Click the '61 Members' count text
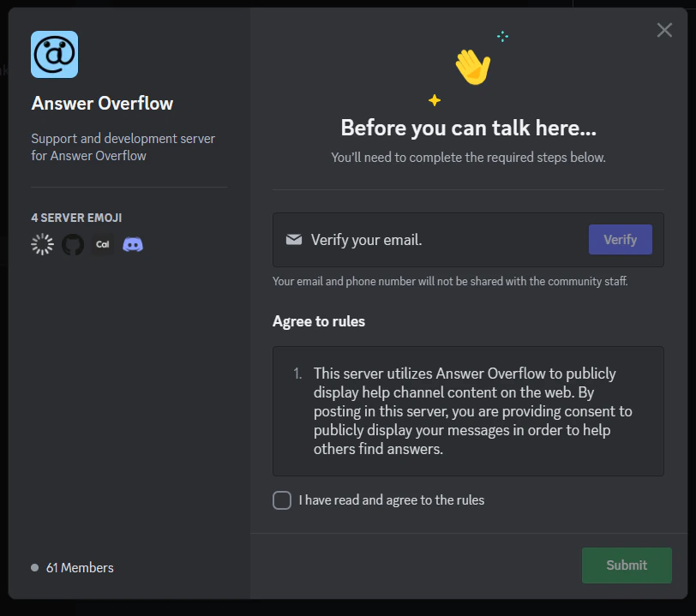Screen dimensions: 696x616 tap(80, 568)
